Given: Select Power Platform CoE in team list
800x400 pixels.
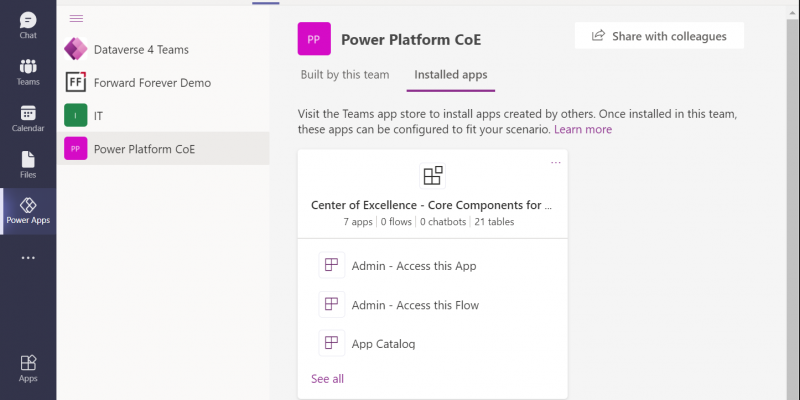Looking at the screenshot, I should click(163, 148).
